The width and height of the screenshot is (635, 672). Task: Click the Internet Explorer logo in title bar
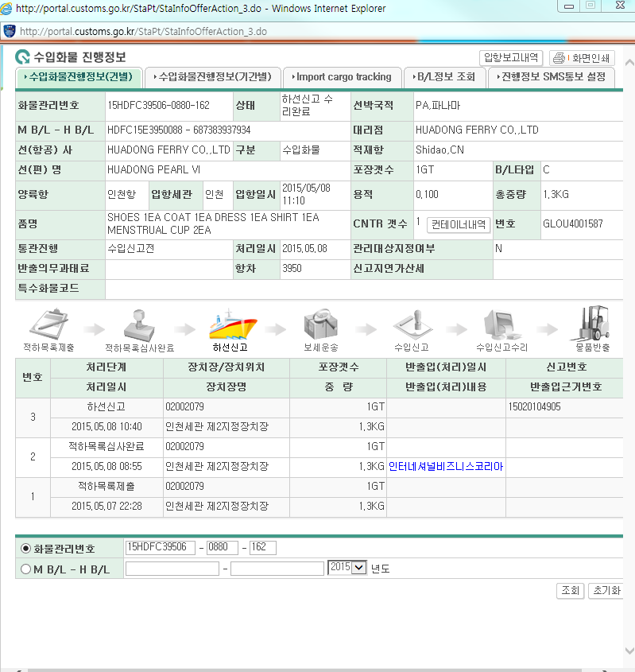point(6,8)
